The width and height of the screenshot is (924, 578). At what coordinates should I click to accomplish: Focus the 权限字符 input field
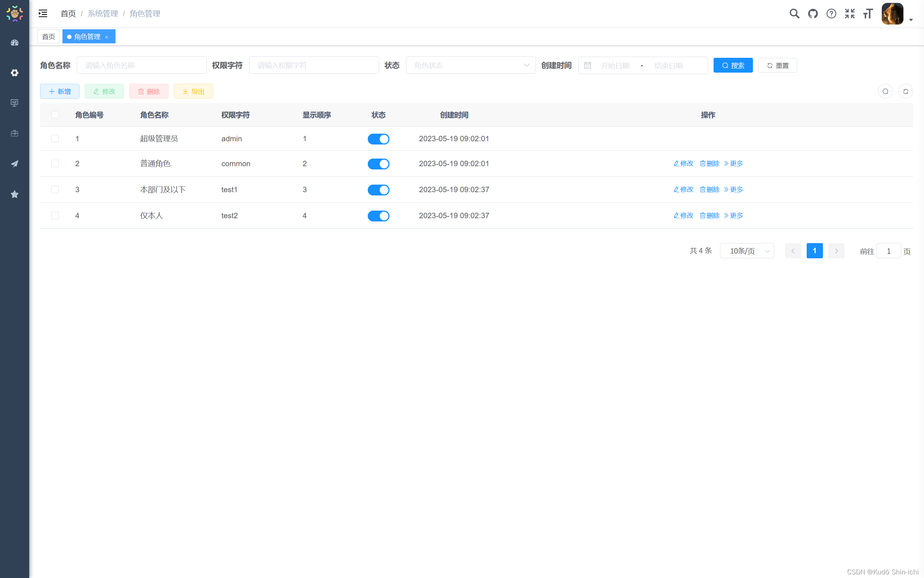click(314, 65)
